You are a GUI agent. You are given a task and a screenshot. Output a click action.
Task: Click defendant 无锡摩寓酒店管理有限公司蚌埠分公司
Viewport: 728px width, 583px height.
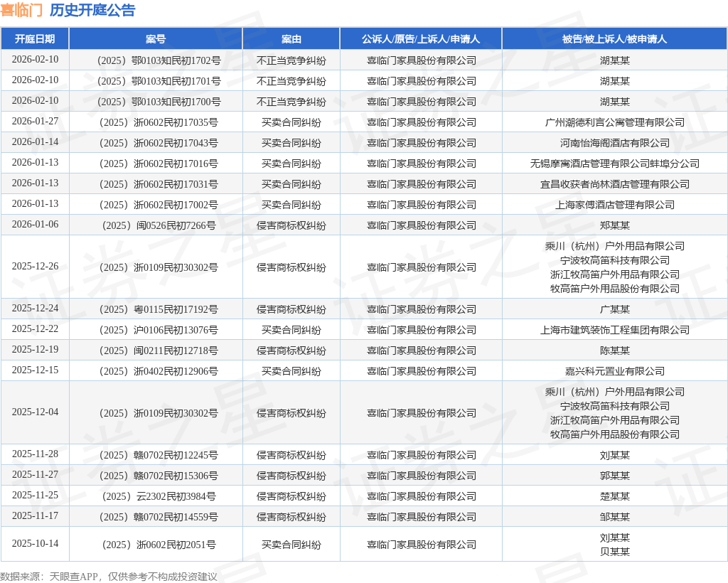tap(615, 164)
